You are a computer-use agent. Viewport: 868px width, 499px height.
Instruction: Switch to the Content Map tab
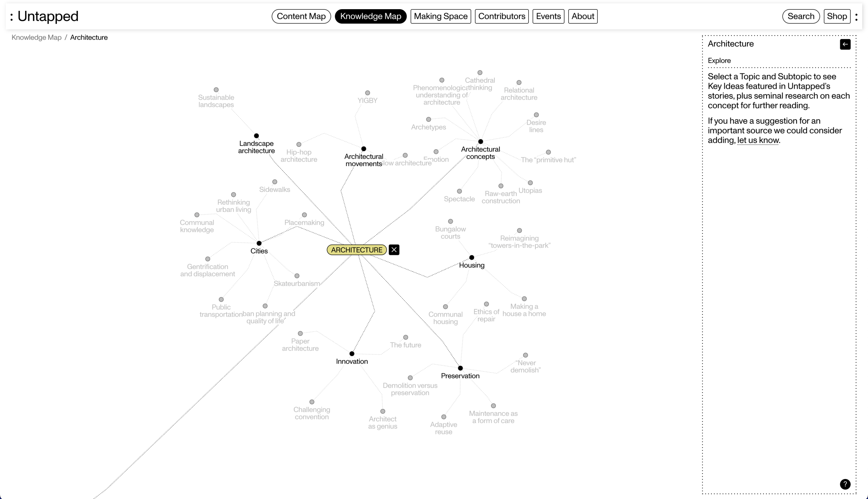(301, 17)
